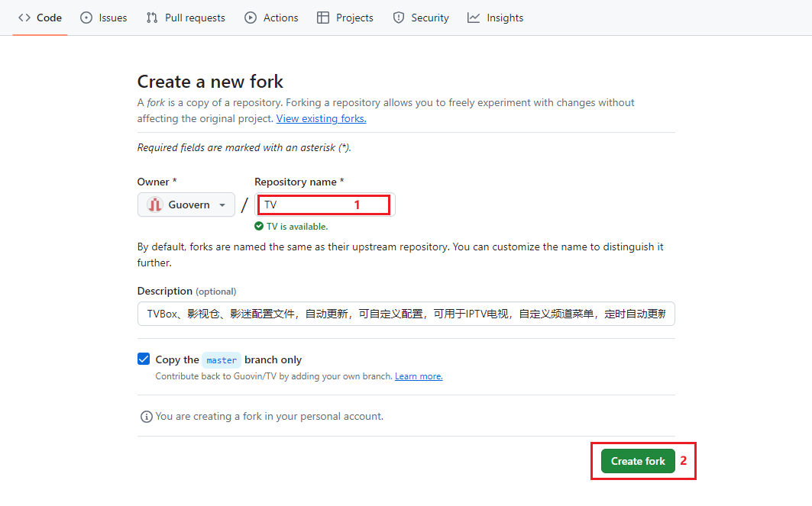Screen dimensions: 812x506
Task: Click the Projects table icon
Action: [x=323, y=18]
